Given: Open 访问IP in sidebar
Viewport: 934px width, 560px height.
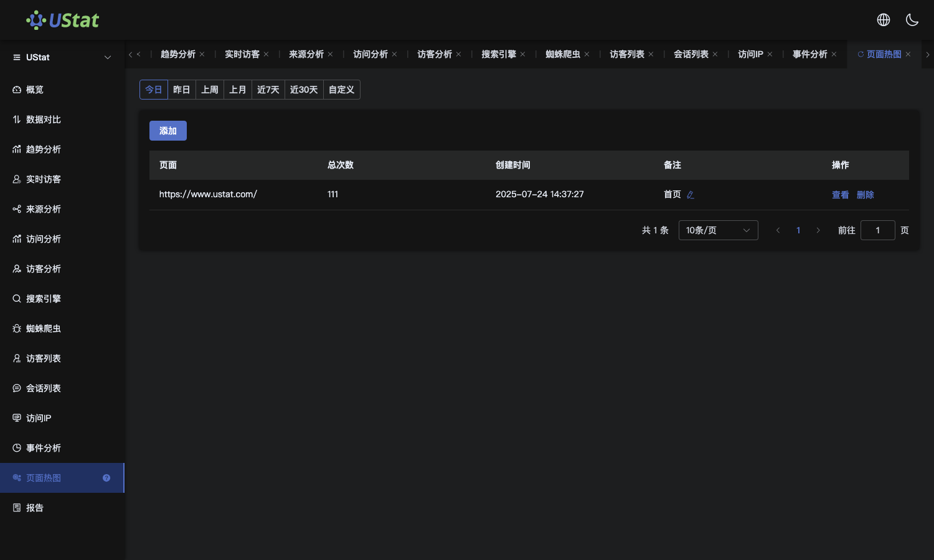Looking at the screenshot, I should pyautogui.click(x=62, y=418).
